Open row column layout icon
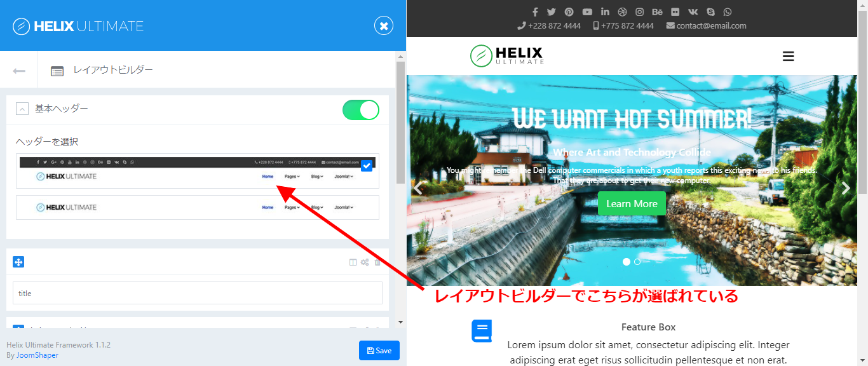868x366 pixels. pyautogui.click(x=353, y=262)
